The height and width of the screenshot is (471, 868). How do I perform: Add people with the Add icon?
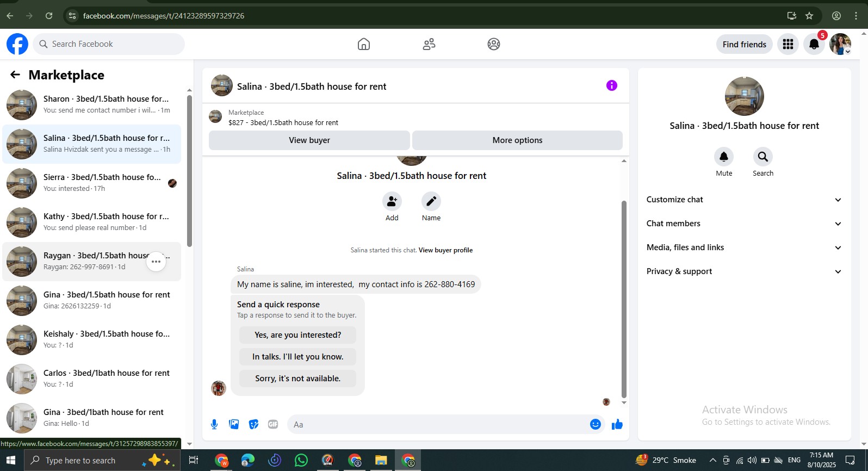392,202
